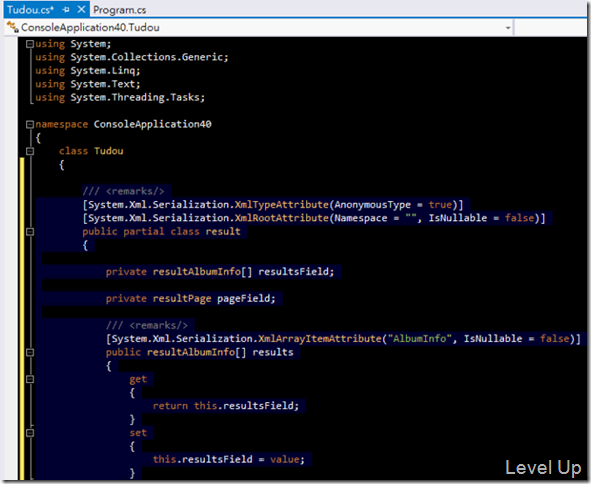
Task: Open the ConsoleApplication40.Tudou class dropdown
Action: (259, 28)
